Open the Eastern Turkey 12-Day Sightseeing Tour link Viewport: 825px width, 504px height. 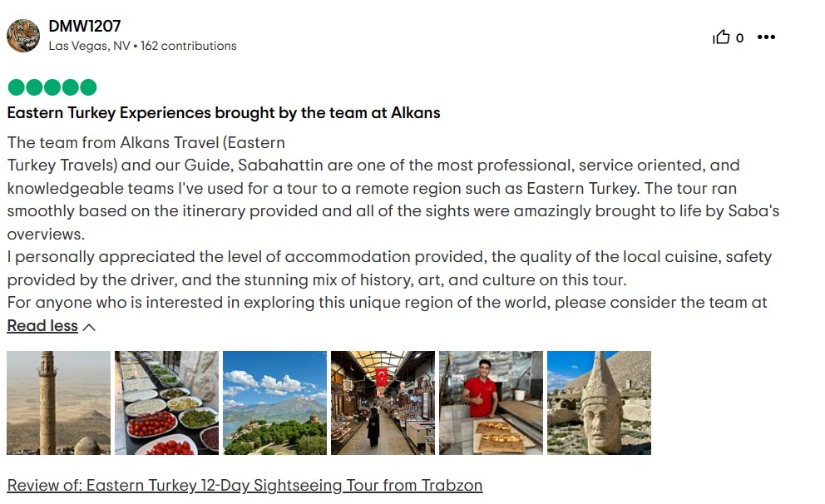pos(245,485)
